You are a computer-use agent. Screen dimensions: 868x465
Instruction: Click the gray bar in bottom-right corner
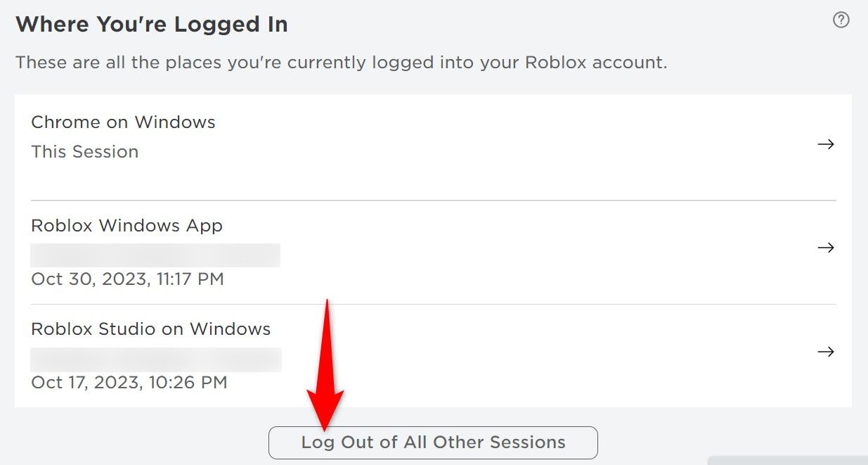pyautogui.click(x=787, y=460)
